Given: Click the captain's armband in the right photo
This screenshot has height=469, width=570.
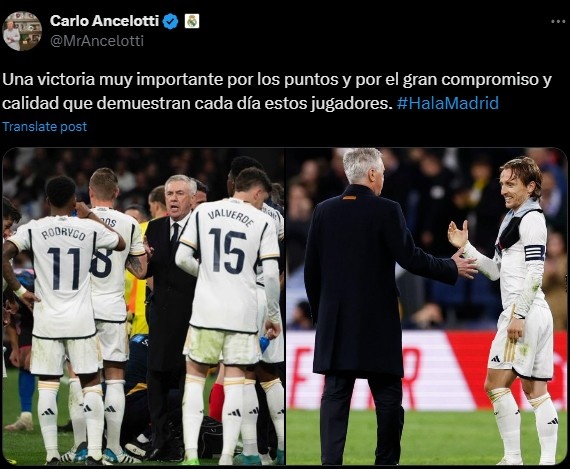Looking at the screenshot, I should pos(534,252).
